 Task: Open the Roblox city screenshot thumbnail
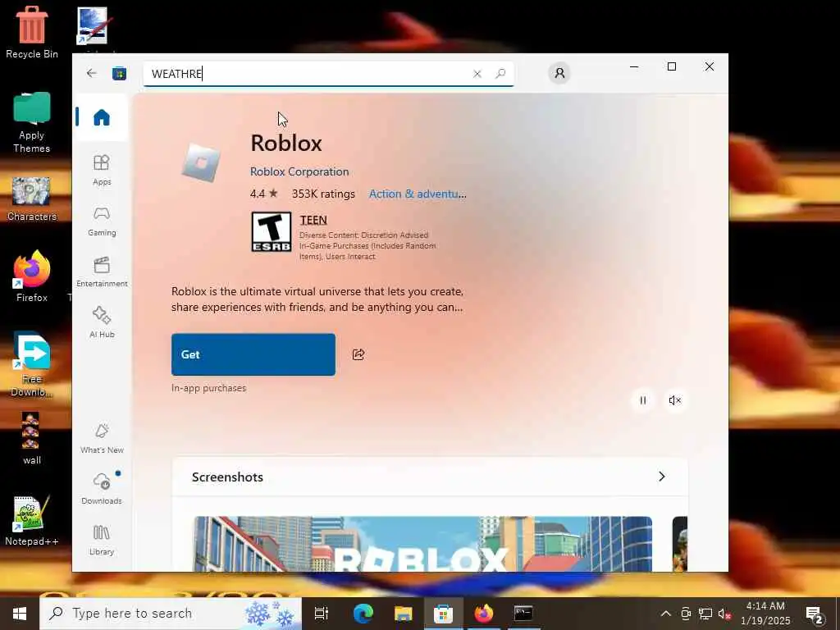[422, 544]
